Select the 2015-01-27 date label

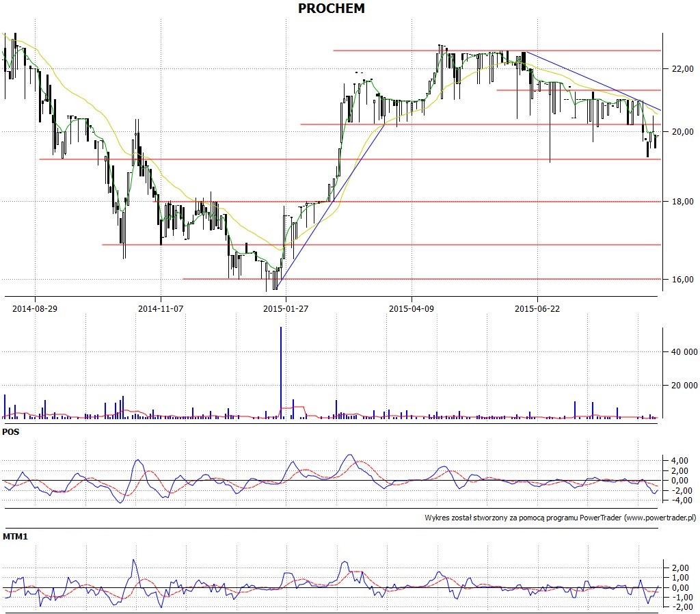pyautogui.click(x=286, y=308)
